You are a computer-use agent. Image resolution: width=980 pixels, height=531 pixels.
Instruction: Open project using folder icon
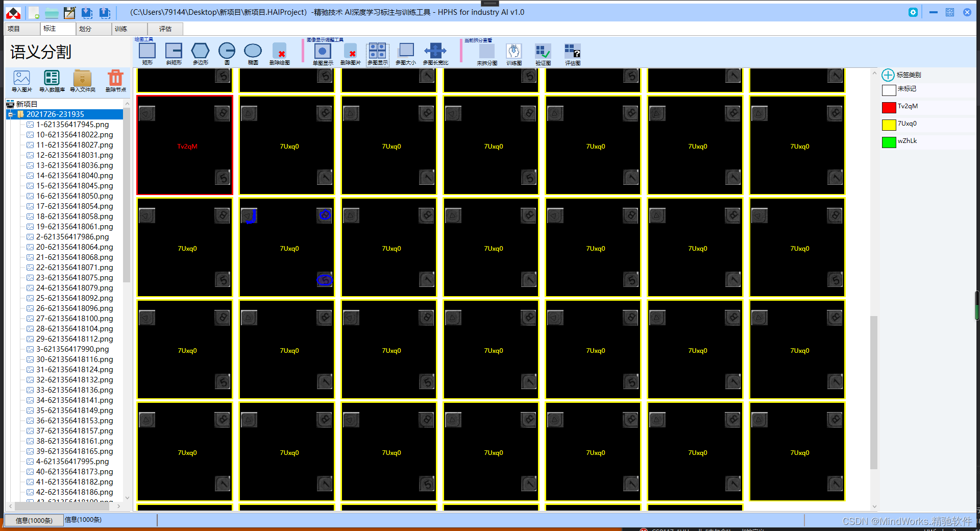pyautogui.click(x=52, y=13)
